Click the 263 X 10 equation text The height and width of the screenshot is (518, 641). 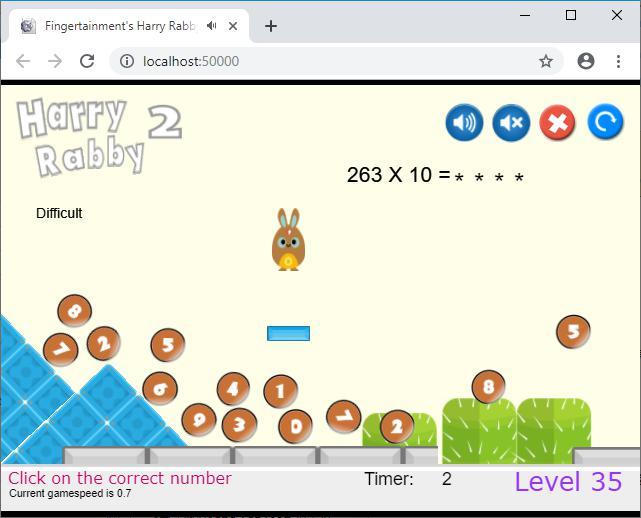click(435, 175)
